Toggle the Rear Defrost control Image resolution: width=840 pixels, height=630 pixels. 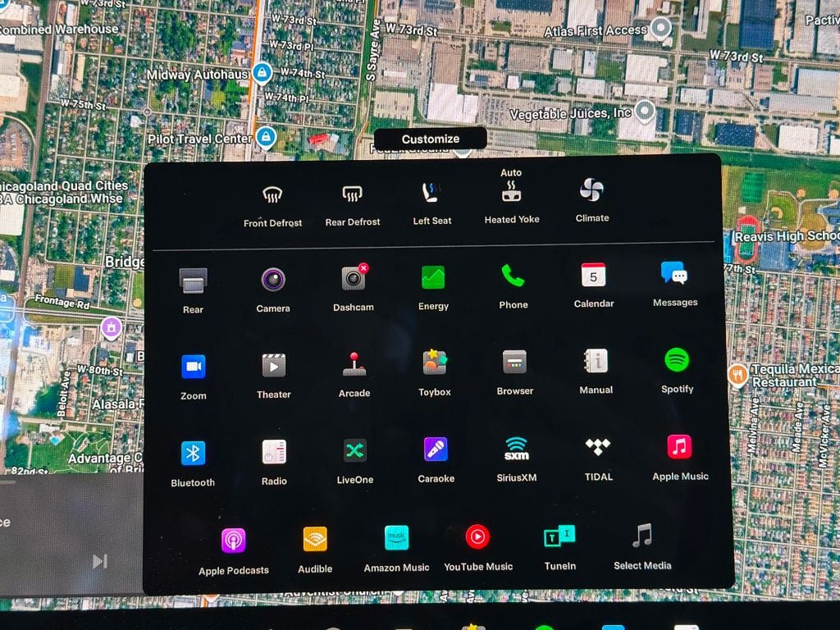(353, 194)
